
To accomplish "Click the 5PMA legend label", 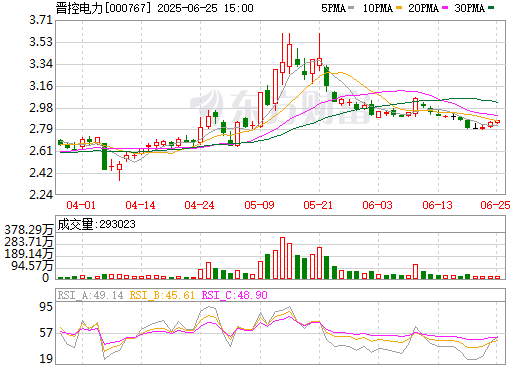I will click(x=333, y=8).
